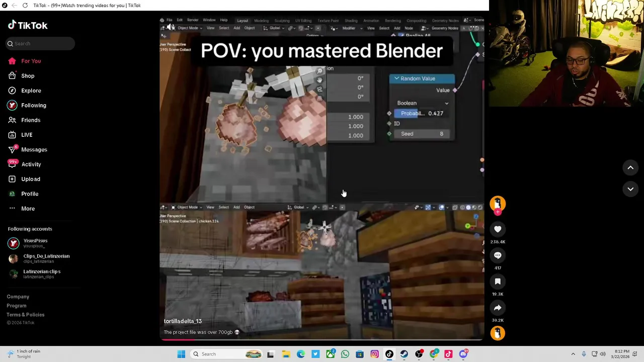644x362 pixels.
Task: Click the Upload plus icon
Action: click(12, 179)
